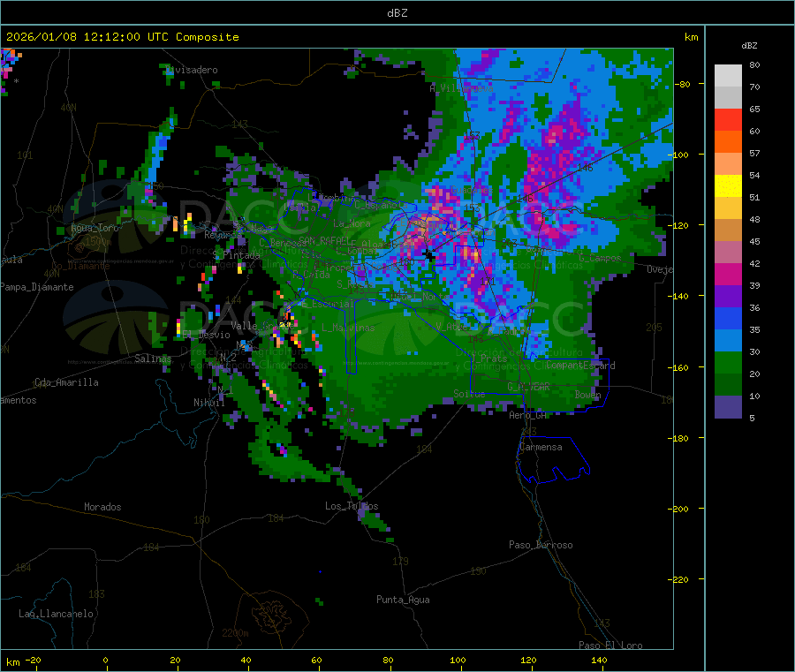Select the purple-gray 5 dBZ legend swatch
Viewport: 795px width, 672px height.
click(x=728, y=407)
